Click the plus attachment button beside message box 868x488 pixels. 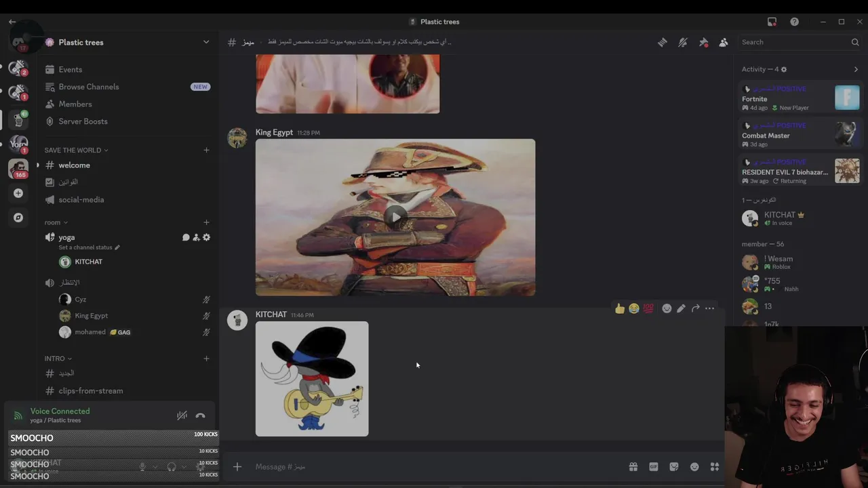(x=237, y=466)
